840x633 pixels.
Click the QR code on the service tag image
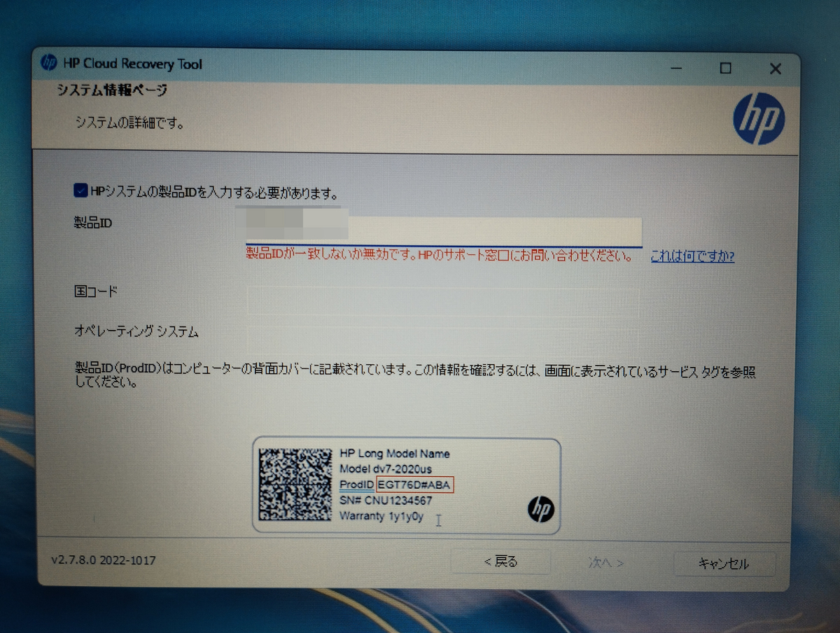click(x=295, y=486)
